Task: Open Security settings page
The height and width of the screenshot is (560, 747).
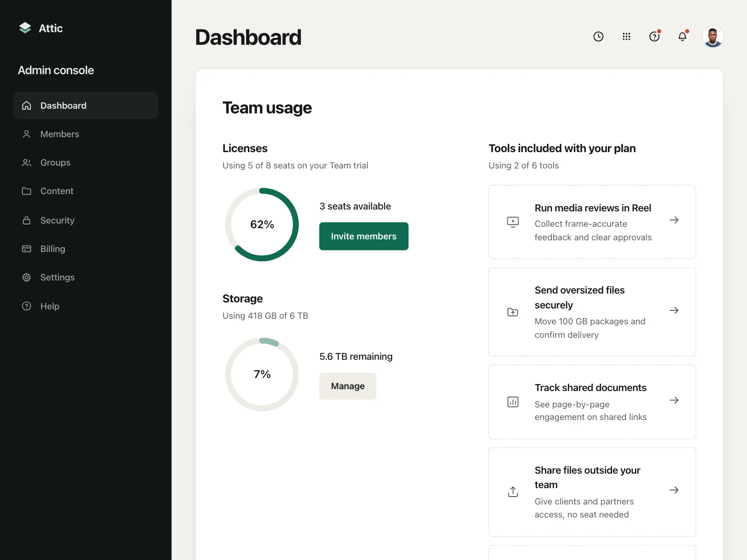Action: (86, 220)
